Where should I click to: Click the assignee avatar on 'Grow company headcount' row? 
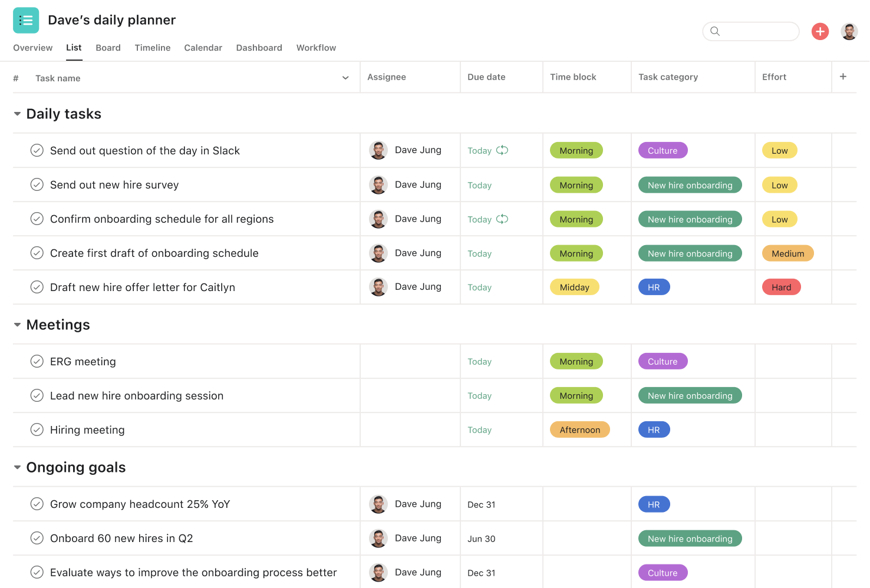(378, 504)
